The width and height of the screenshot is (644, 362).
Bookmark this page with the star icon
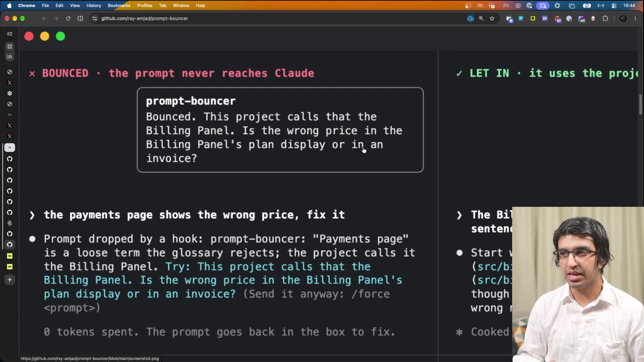click(492, 19)
